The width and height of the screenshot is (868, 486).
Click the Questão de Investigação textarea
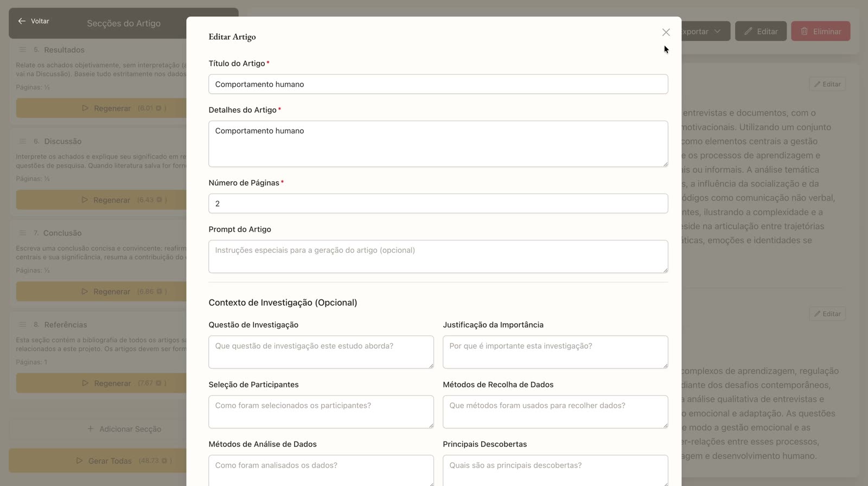(321, 352)
